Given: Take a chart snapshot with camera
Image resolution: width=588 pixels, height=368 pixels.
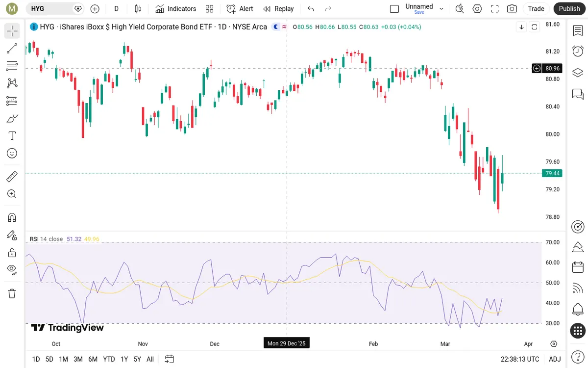Looking at the screenshot, I should [x=512, y=8].
